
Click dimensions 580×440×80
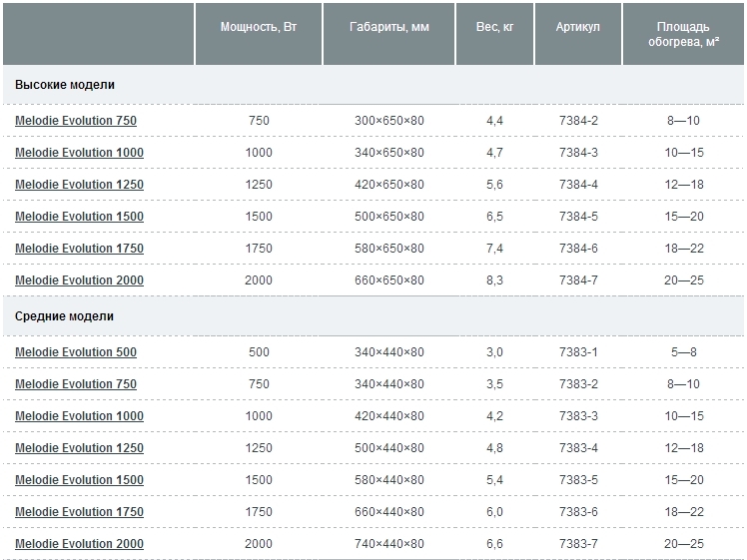(389, 479)
